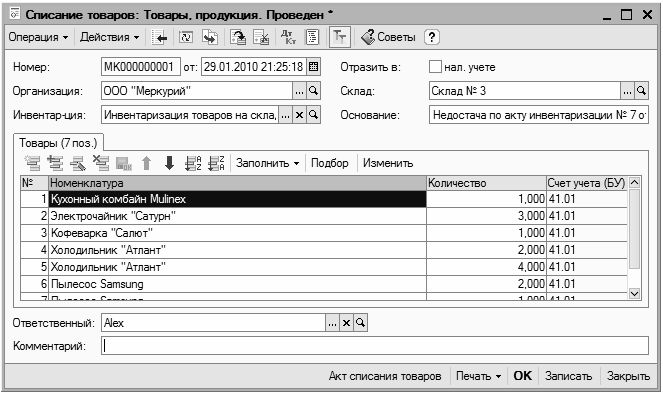The width and height of the screenshot is (663, 395).
Task: Click the left-arrow list icon after Действия
Action: pos(159,37)
